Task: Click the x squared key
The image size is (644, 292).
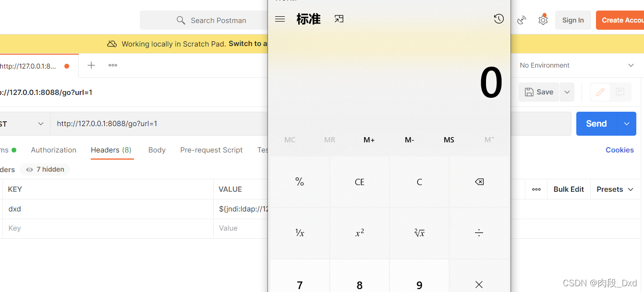Action: tap(360, 233)
